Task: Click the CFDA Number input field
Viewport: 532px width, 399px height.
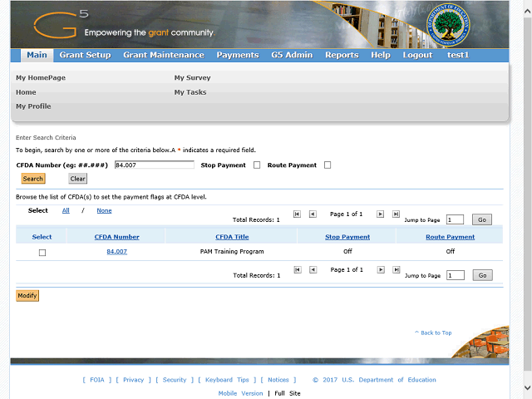Action: [x=155, y=165]
